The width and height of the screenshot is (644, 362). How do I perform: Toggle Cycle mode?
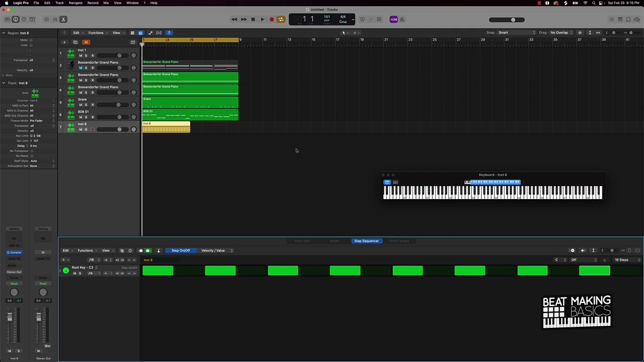click(281, 20)
